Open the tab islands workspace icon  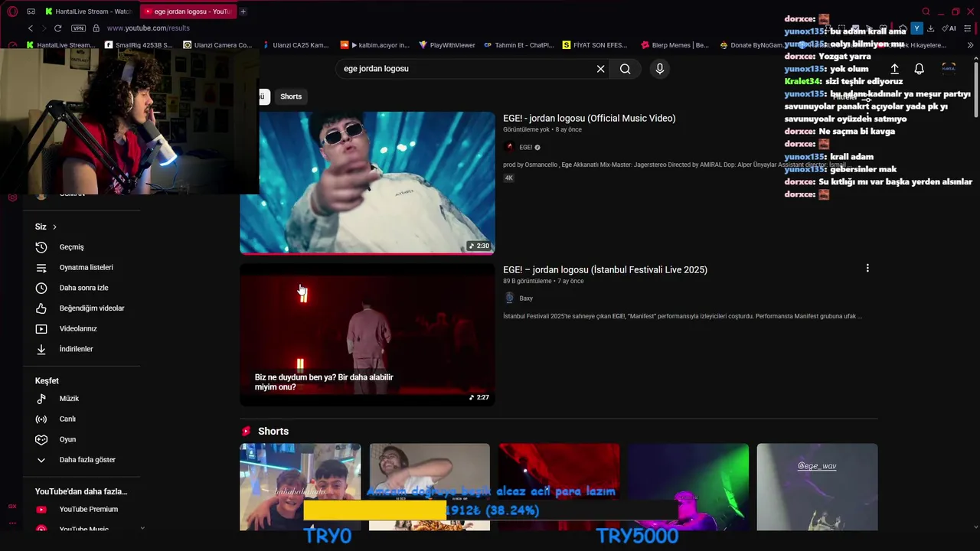coord(31,11)
